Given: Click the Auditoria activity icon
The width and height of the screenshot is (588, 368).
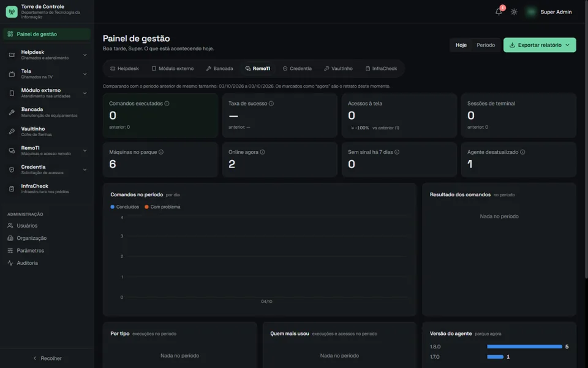Looking at the screenshot, I should pyautogui.click(x=10, y=263).
